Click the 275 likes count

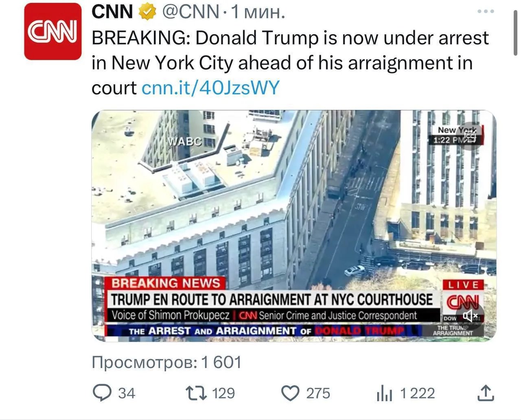[318, 393]
